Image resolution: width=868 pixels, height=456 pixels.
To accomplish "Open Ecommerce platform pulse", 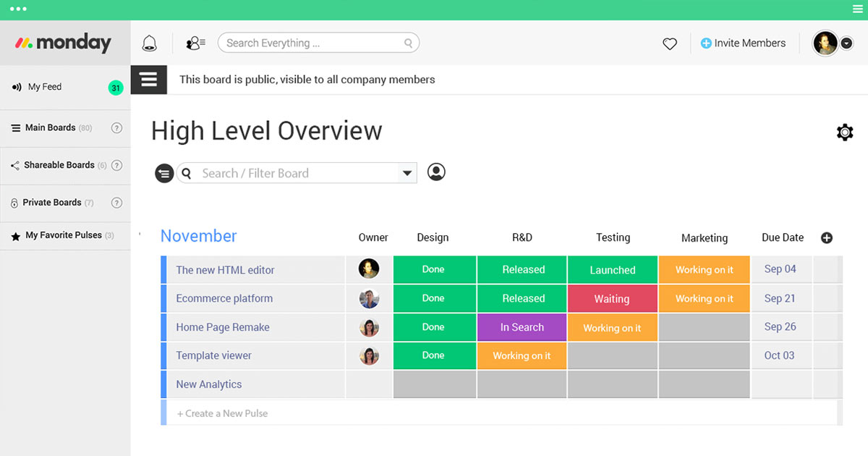I will tap(224, 298).
